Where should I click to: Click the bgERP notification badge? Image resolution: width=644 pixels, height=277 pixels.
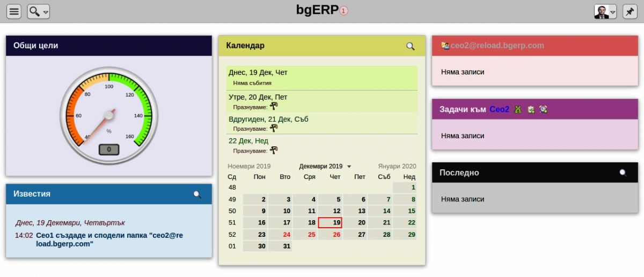click(x=344, y=11)
